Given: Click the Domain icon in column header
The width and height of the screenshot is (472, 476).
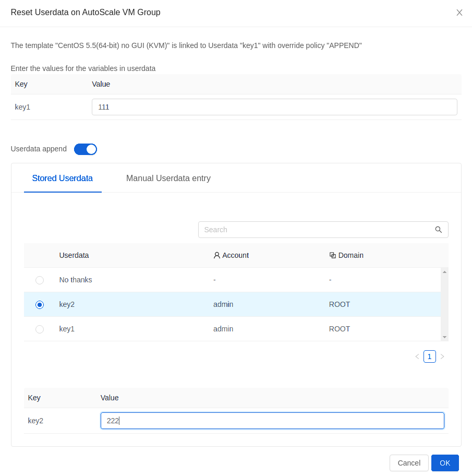Looking at the screenshot, I should pos(332,255).
